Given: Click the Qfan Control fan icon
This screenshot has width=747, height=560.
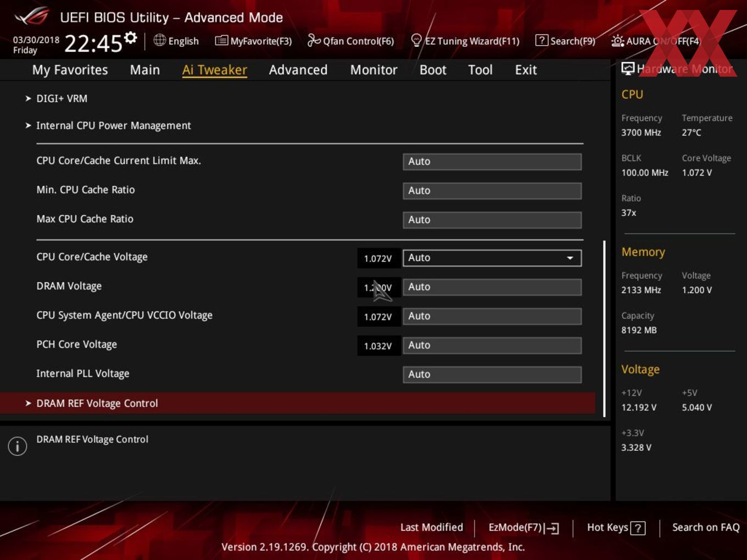Looking at the screenshot, I should tap(314, 40).
